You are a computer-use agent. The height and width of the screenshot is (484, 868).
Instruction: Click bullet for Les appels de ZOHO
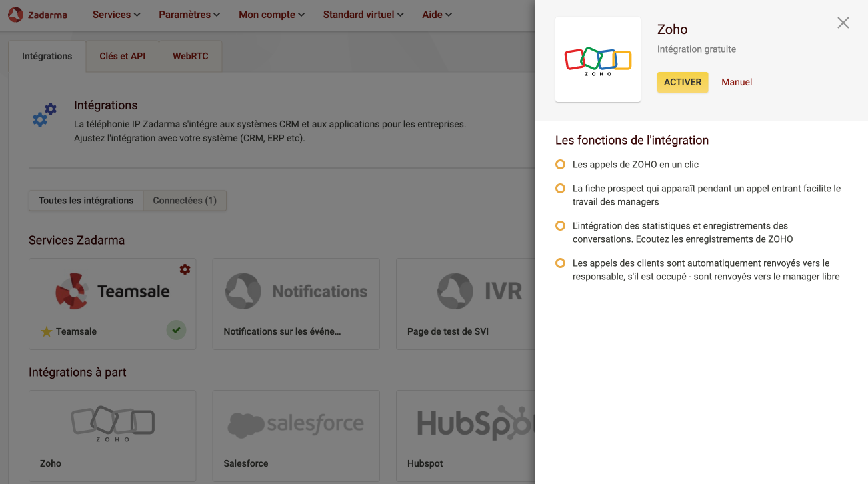point(561,164)
